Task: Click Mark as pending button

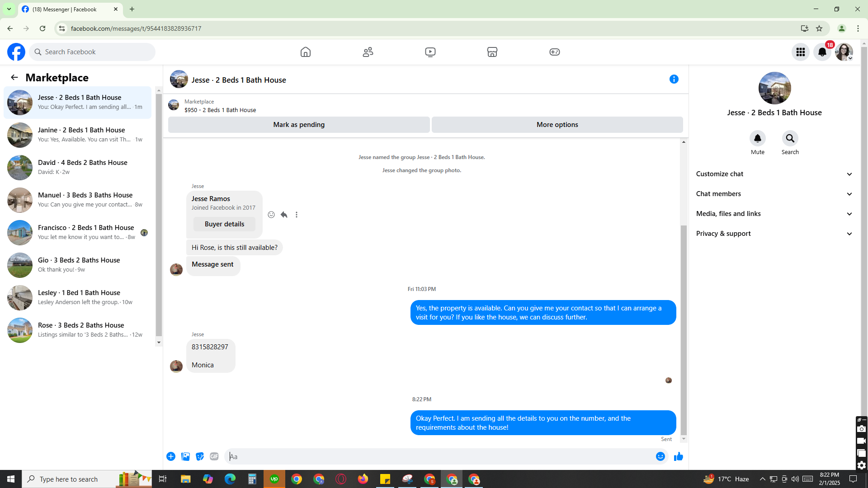Action: (299, 125)
